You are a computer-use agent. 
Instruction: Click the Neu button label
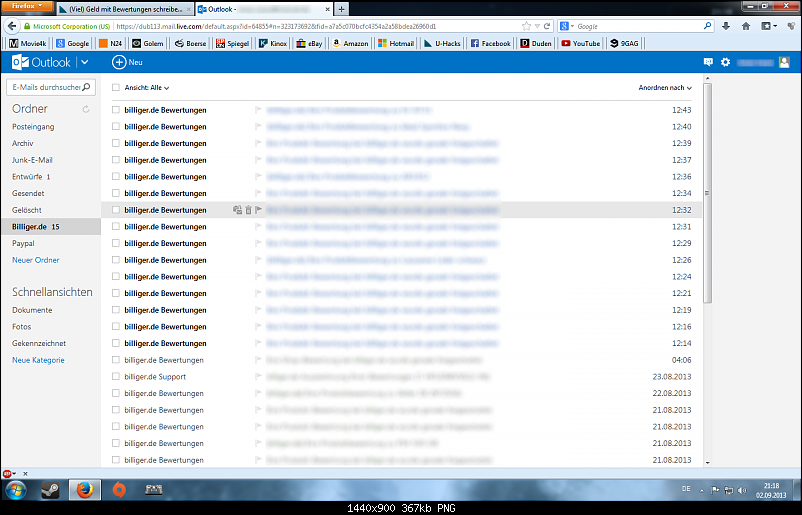click(136, 62)
